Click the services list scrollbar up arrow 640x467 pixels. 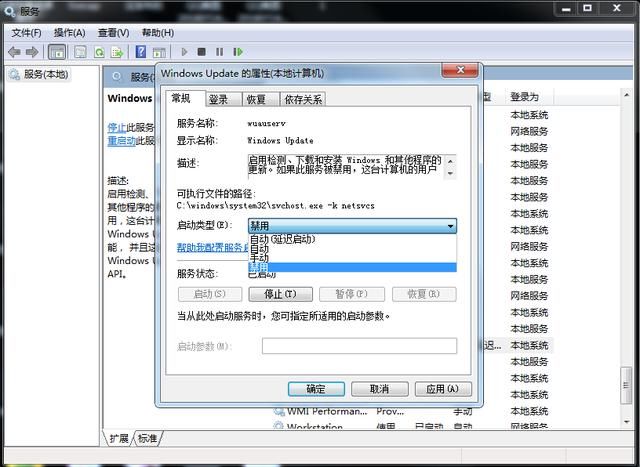point(627,95)
